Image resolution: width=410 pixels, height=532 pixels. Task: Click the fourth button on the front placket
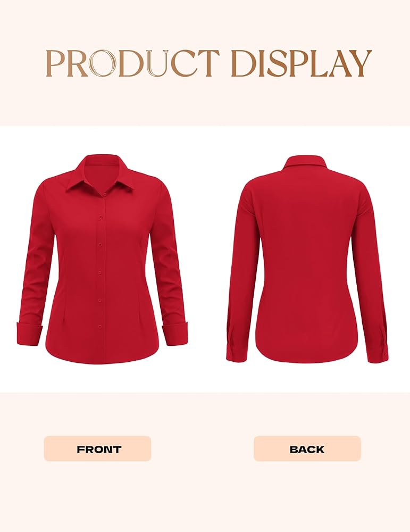101,272
